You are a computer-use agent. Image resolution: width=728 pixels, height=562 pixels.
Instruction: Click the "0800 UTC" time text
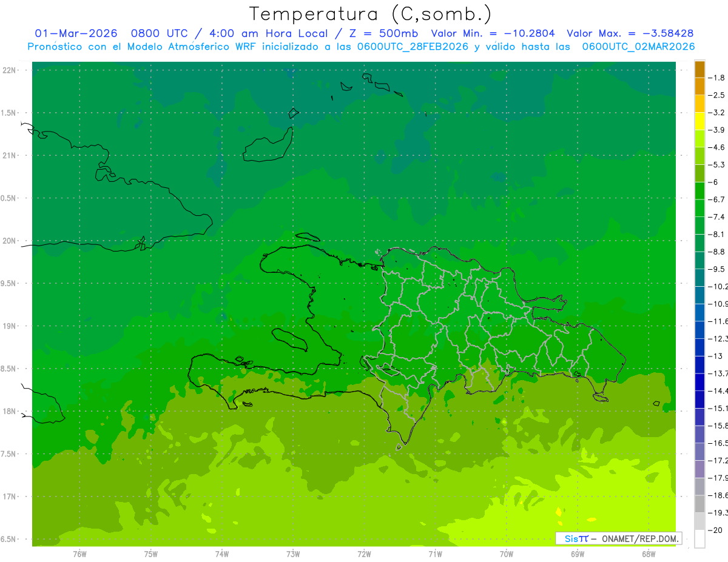click(x=160, y=33)
